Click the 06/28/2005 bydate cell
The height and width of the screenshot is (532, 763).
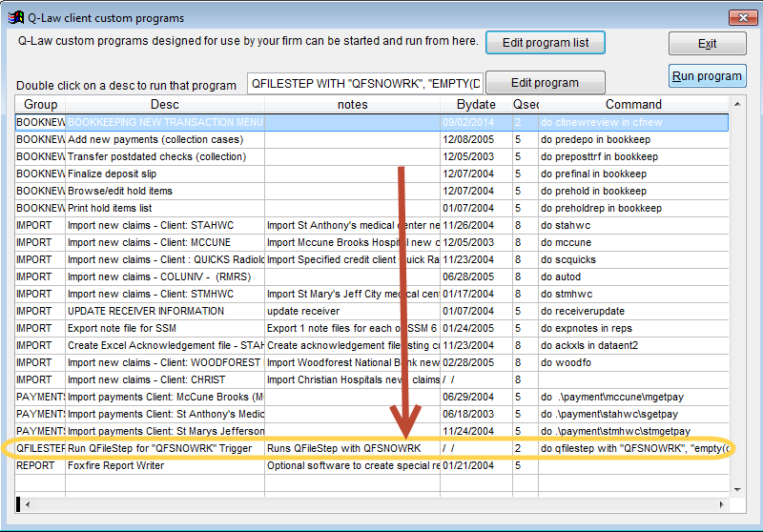tap(476, 276)
